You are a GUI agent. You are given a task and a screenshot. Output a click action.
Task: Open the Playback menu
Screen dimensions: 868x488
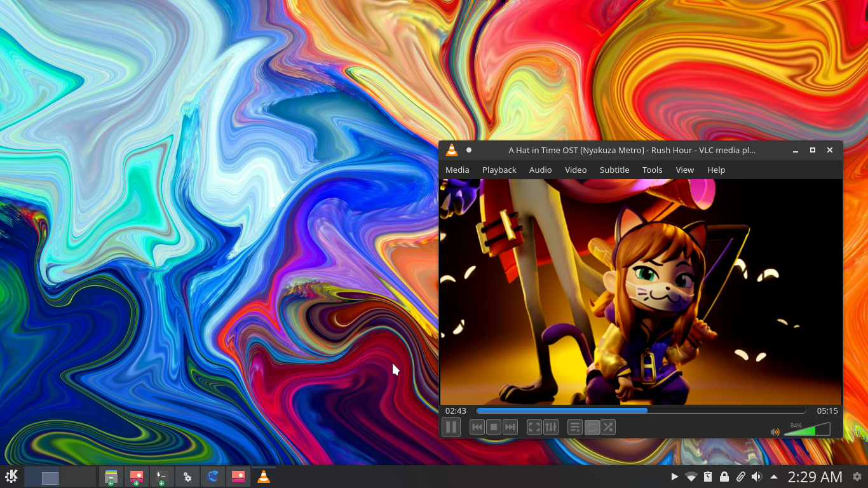point(499,170)
